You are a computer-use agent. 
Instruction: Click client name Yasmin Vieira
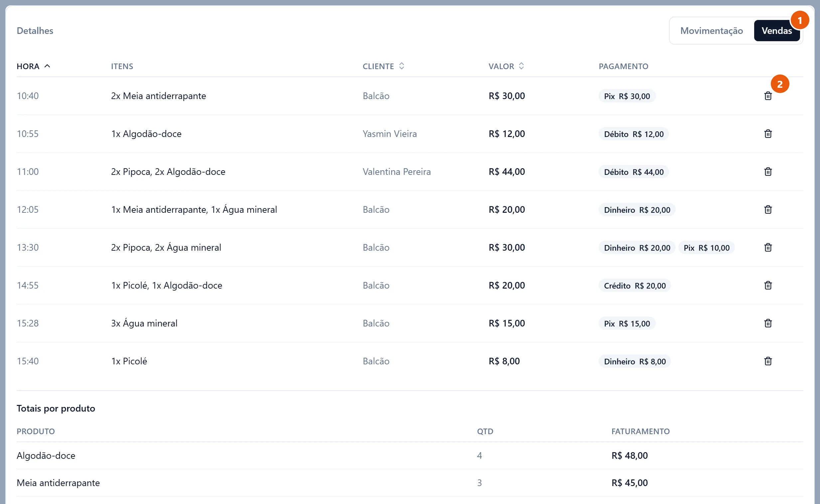[x=390, y=134]
